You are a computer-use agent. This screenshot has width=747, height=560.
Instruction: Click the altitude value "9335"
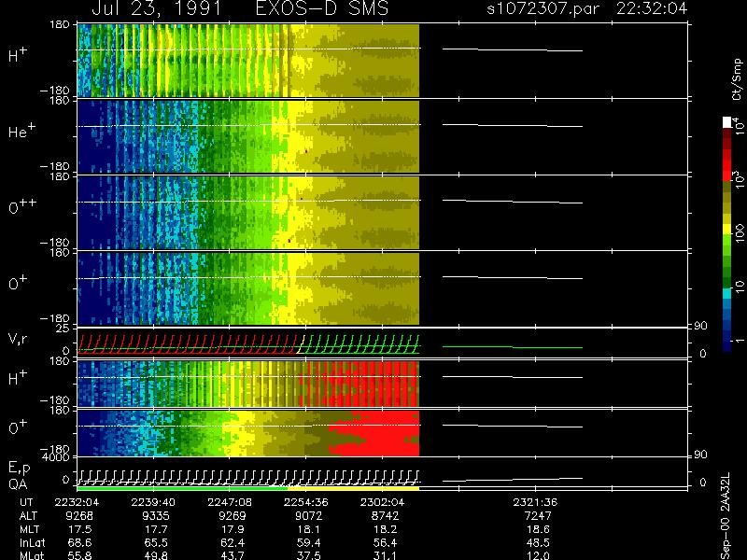(156, 516)
